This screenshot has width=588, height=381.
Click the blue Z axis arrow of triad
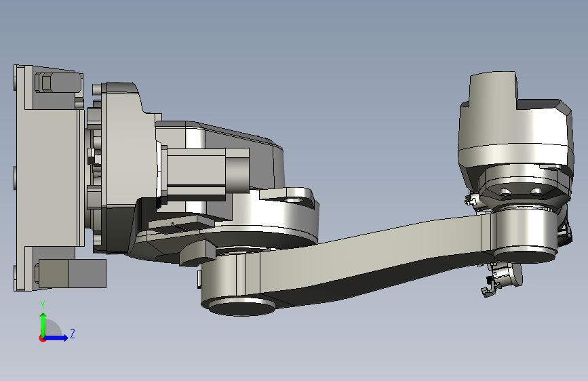click(56, 338)
